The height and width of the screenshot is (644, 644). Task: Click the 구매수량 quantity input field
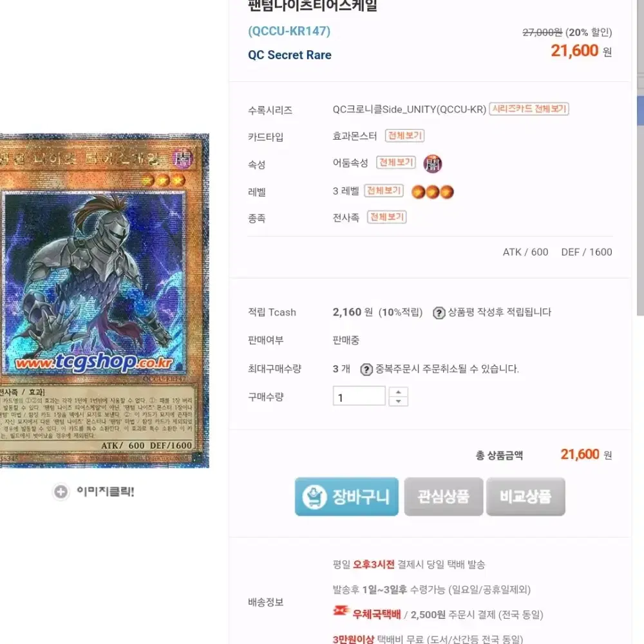pyautogui.click(x=359, y=396)
